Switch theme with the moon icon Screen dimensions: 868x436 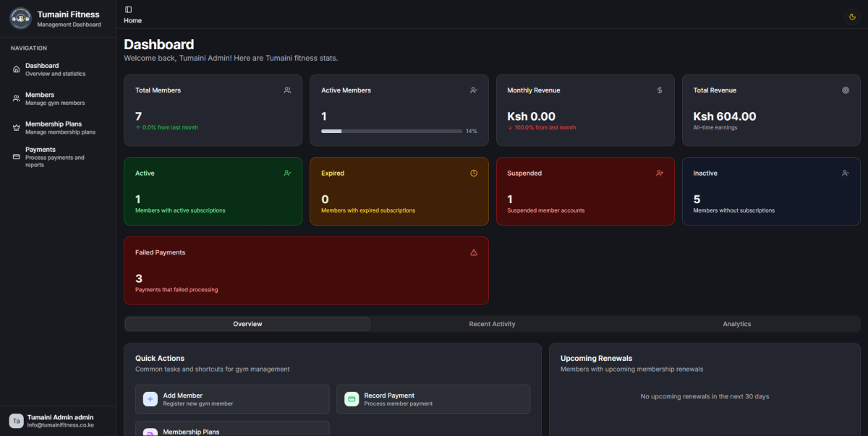point(852,17)
